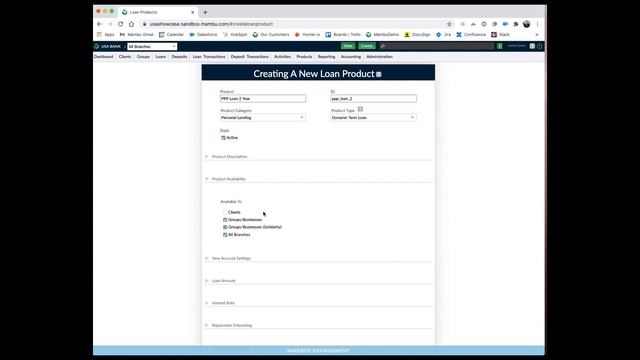Open Slack bookmark
This screenshot has width=640, height=360.
click(x=500, y=35)
